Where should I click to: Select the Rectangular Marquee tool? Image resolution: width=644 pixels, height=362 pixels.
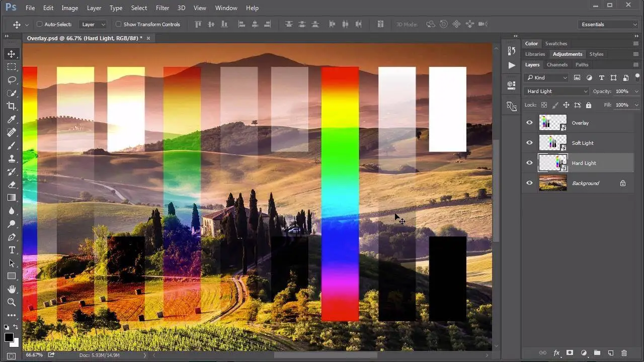pyautogui.click(x=12, y=67)
